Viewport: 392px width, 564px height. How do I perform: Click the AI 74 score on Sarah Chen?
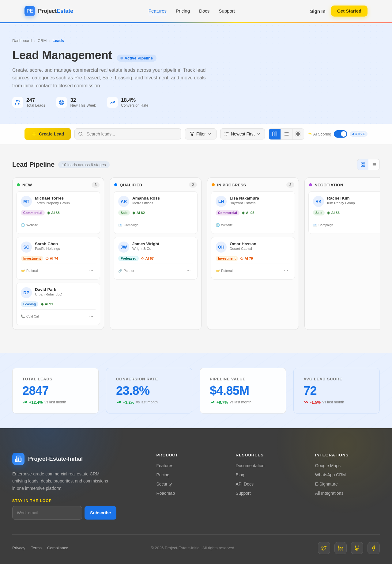pyautogui.click(x=52, y=258)
